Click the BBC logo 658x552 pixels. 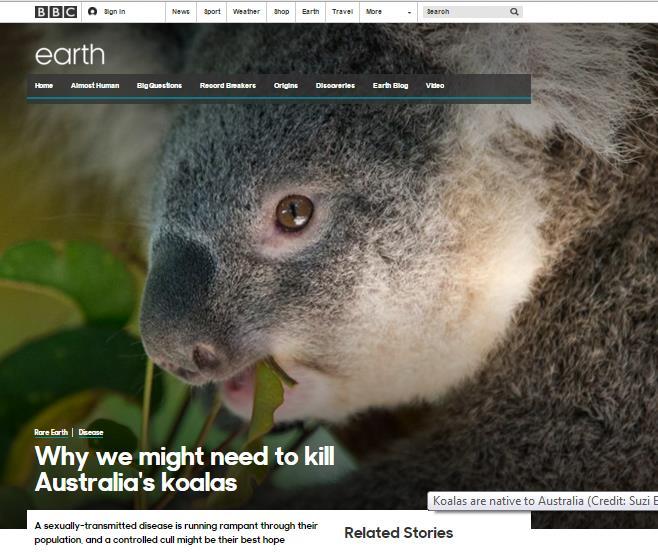pyautogui.click(x=56, y=12)
